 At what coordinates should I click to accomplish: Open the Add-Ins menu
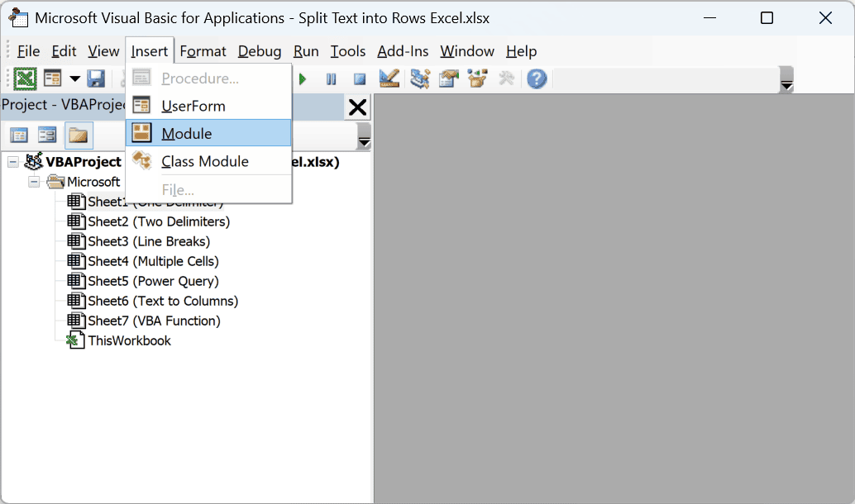[403, 51]
